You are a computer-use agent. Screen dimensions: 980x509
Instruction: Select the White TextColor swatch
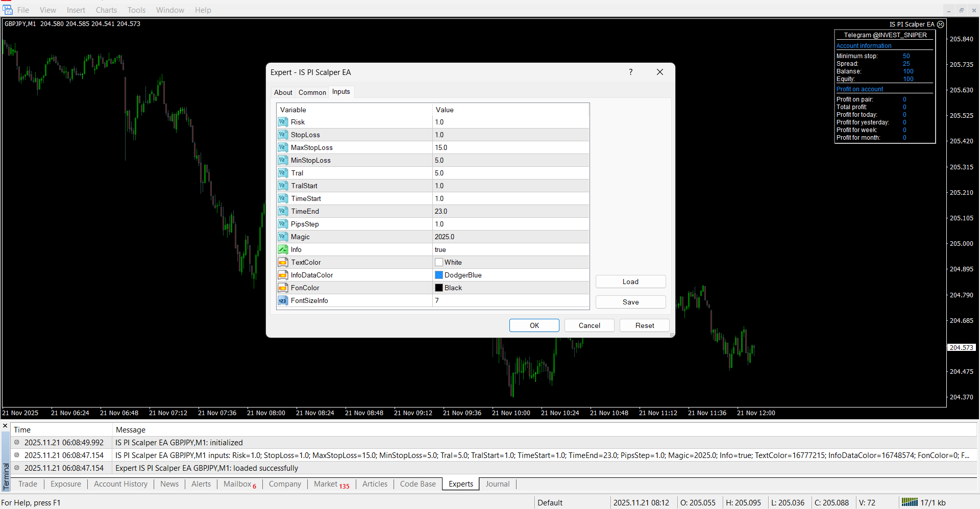(x=439, y=262)
